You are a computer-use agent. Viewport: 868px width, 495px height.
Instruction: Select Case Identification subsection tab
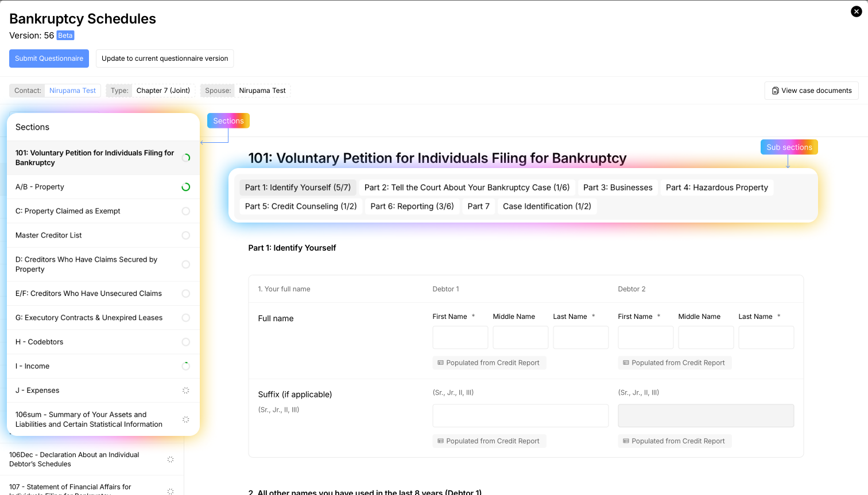[547, 206]
